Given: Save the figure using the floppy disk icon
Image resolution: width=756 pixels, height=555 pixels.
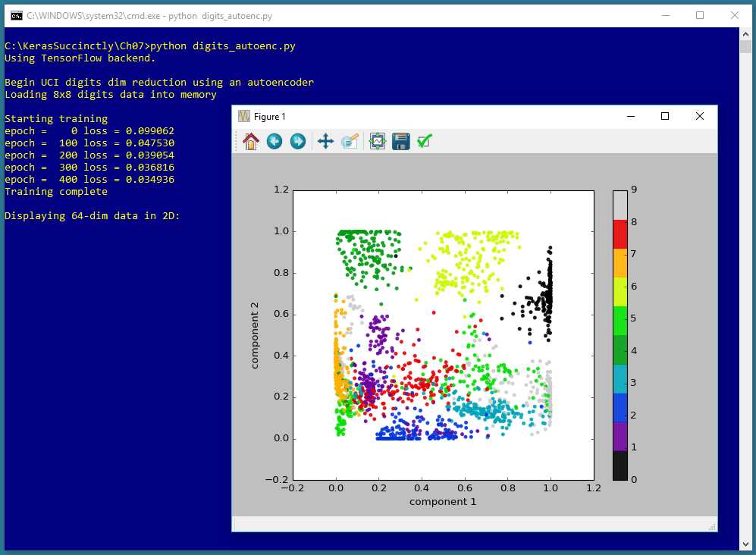Looking at the screenshot, I should 400,141.
